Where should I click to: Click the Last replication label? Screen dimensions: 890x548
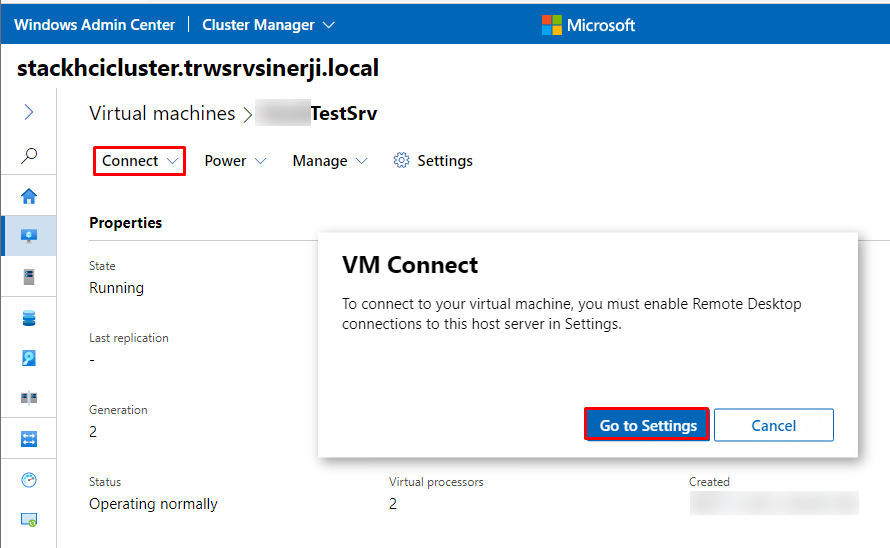pos(129,338)
